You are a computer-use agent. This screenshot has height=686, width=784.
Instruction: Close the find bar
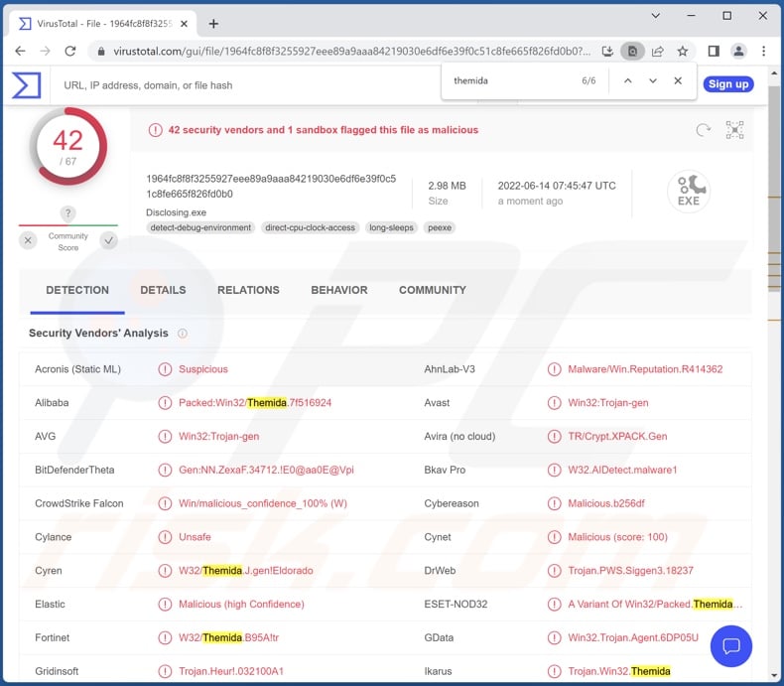(678, 80)
